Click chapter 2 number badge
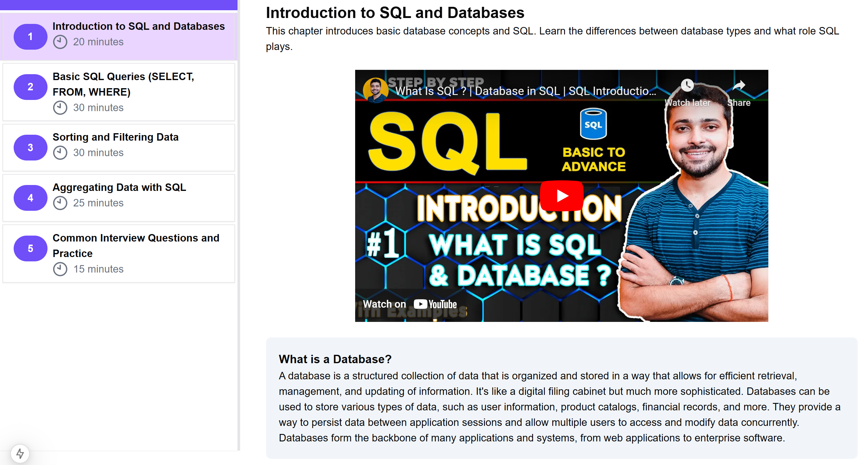This screenshot has width=868, height=465. pos(30,87)
